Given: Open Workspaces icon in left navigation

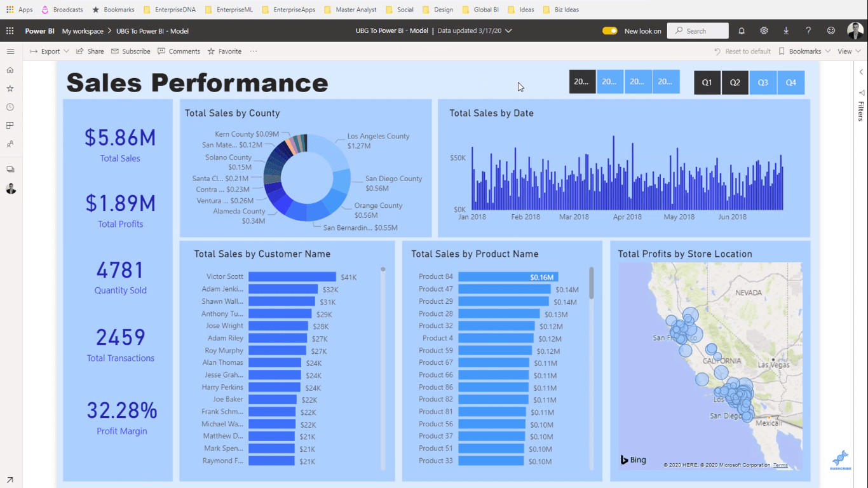Looking at the screenshot, I should [x=10, y=170].
